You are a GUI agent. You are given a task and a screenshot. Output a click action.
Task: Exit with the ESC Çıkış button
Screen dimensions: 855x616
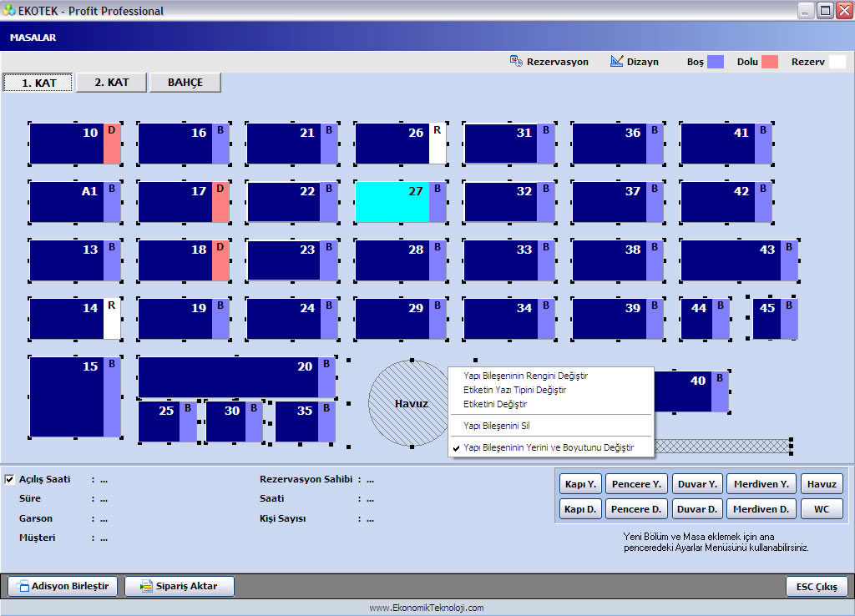[x=817, y=587]
